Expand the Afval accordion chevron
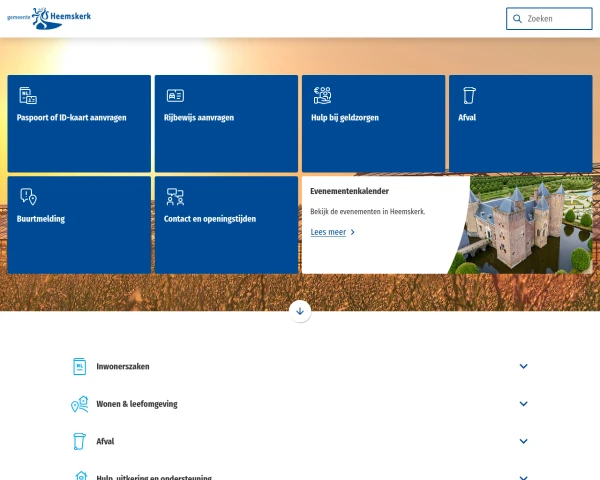Screen dimensions: 600x480 (x=523, y=441)
